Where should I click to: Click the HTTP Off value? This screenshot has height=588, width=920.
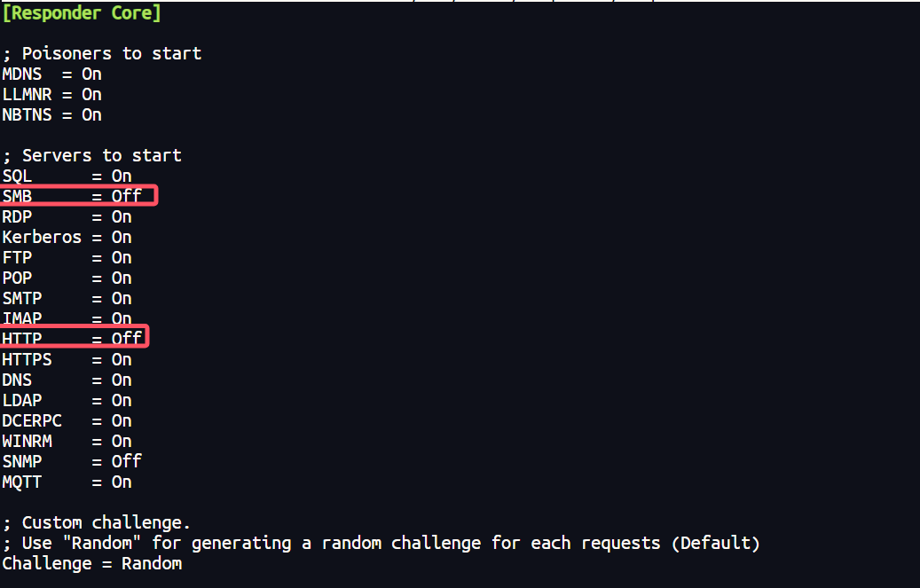tap(126, 339)
